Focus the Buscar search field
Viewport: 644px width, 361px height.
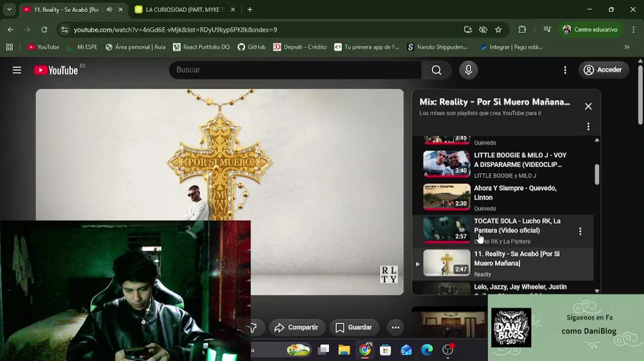point(296,70)
